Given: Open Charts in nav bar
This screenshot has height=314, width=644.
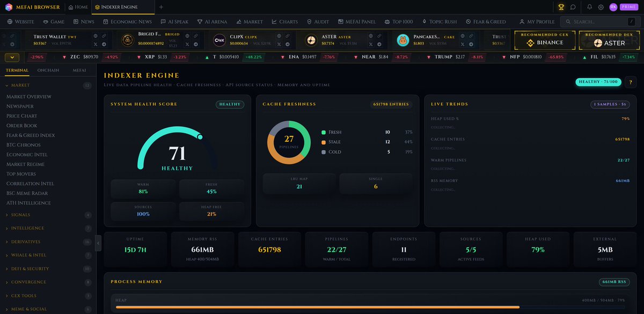Looking at the screenshot, I should coord(284,21).
